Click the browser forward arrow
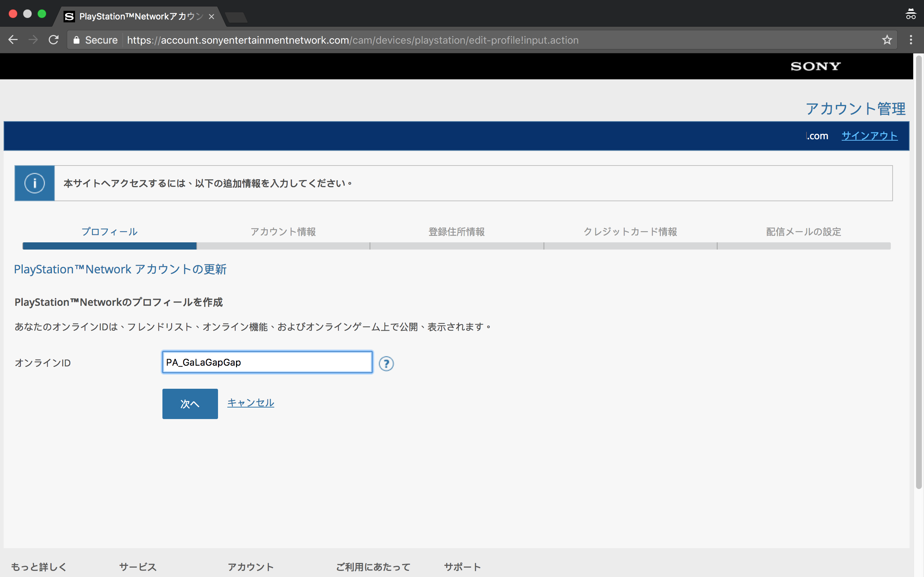 pyautogui.click(x=33, y=40)
